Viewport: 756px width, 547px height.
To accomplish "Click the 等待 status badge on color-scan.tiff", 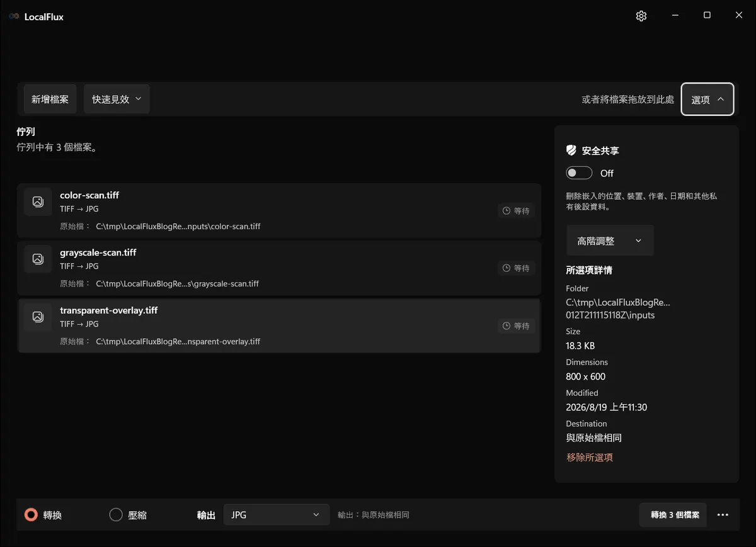I will click(x=516, y=211).
